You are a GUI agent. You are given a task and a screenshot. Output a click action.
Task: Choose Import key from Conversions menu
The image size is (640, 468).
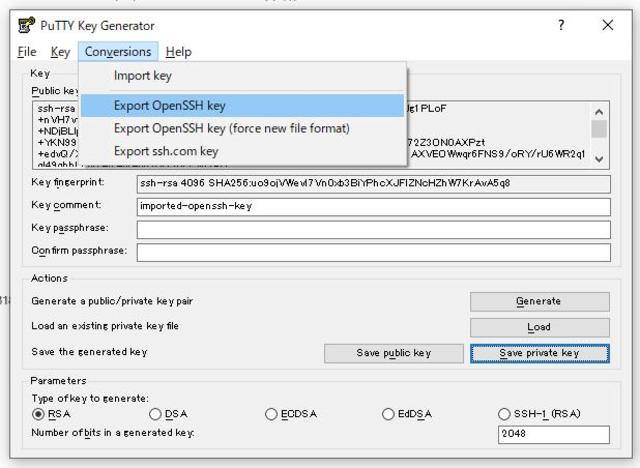click(242, 76)
